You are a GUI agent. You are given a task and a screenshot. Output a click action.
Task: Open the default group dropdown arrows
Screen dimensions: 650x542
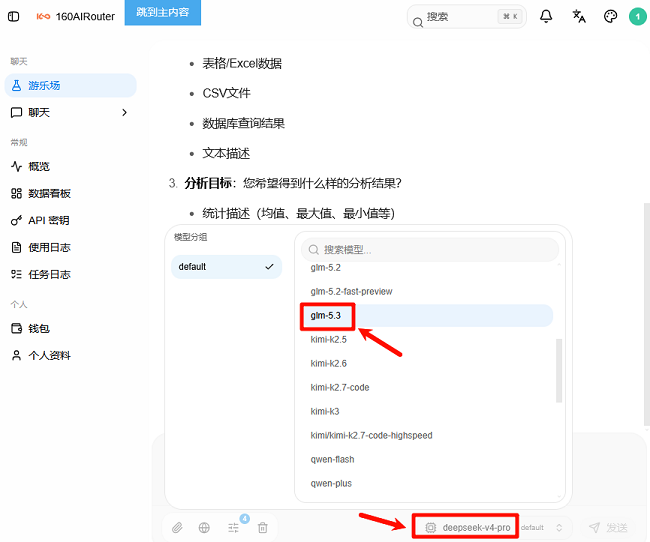click(559, 527)
